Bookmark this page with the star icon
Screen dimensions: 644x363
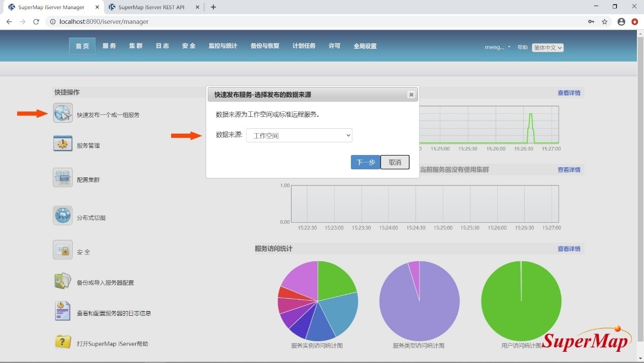[x=604, y=22]
